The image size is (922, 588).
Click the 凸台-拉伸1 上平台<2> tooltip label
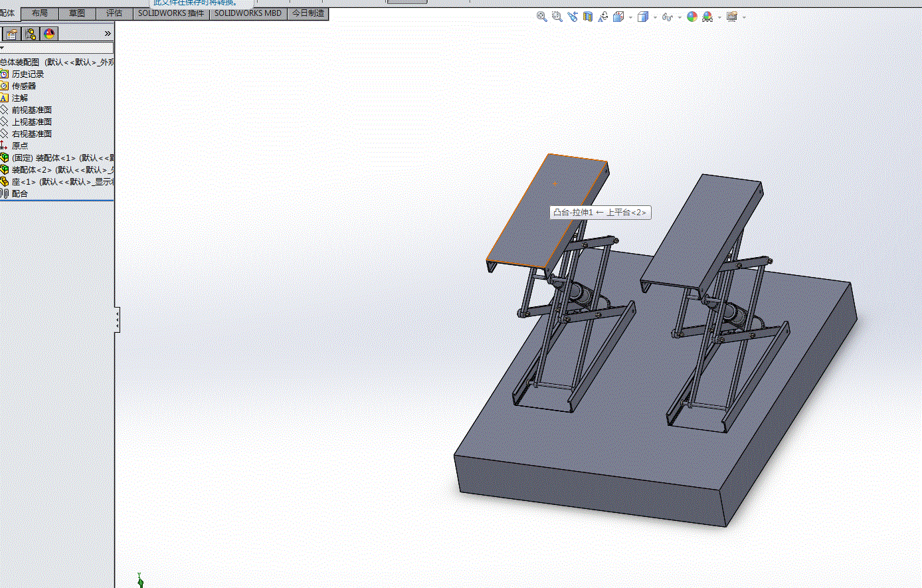pyautogui.click(x=600, y=213)
